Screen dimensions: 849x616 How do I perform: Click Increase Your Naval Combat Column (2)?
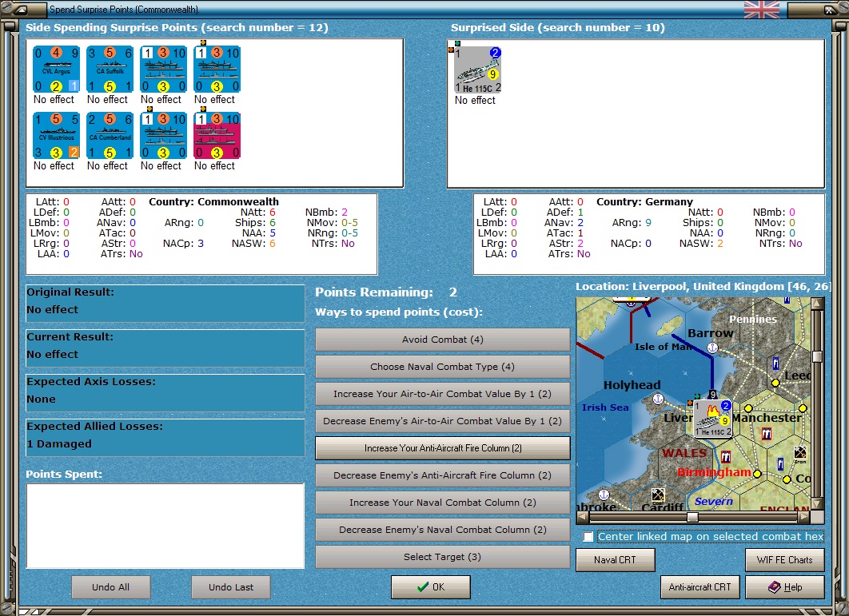442,503
